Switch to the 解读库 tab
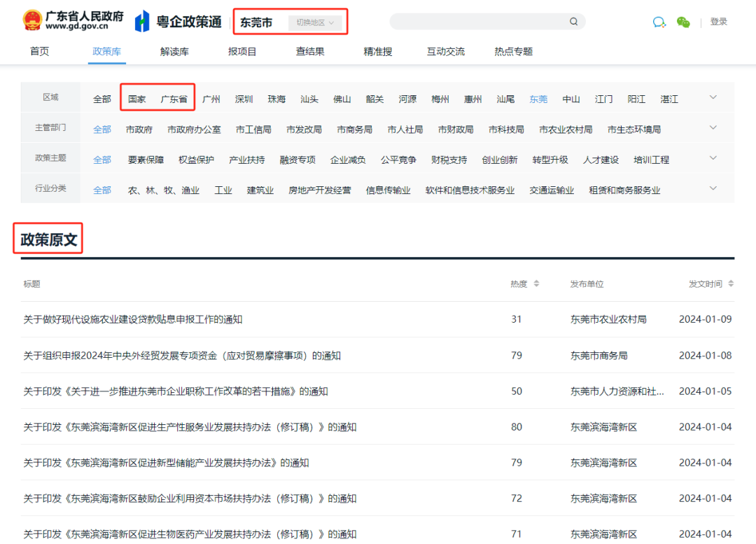 tap(174, 50)
